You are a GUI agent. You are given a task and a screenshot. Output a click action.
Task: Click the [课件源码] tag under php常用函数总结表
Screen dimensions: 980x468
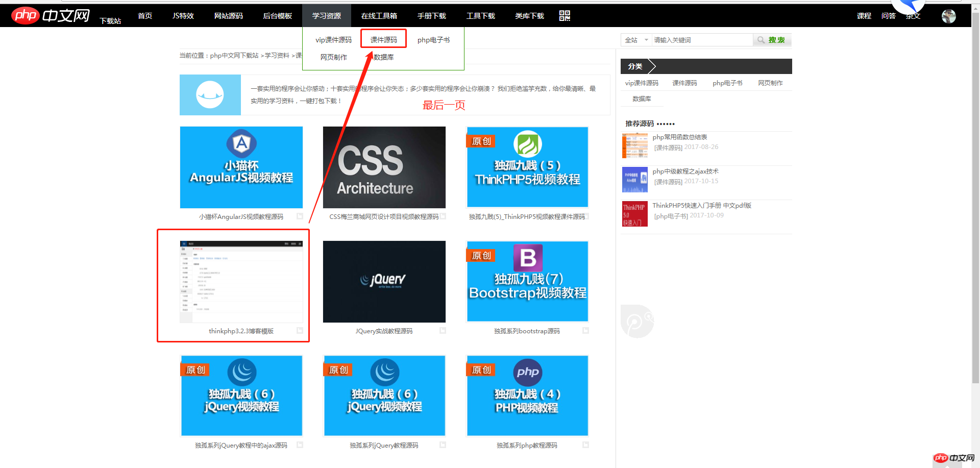668,148
